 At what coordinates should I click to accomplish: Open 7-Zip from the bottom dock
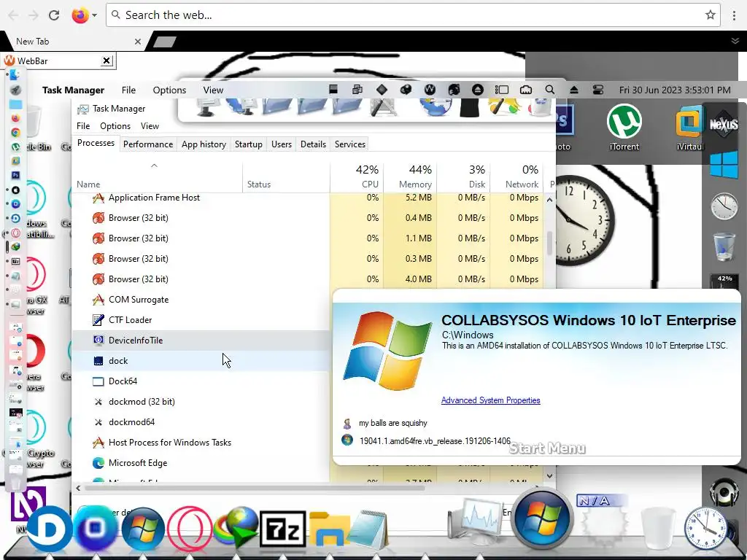tap(283, 529)
